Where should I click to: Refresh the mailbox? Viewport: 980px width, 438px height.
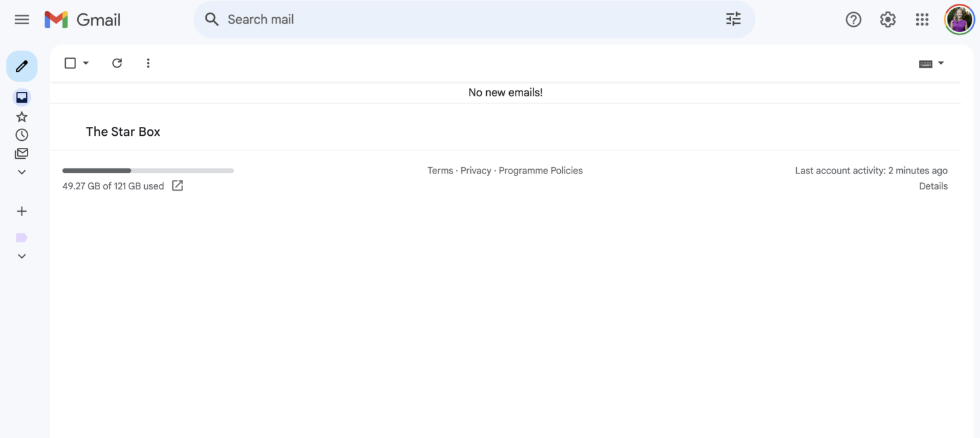(x=117, y=63)
